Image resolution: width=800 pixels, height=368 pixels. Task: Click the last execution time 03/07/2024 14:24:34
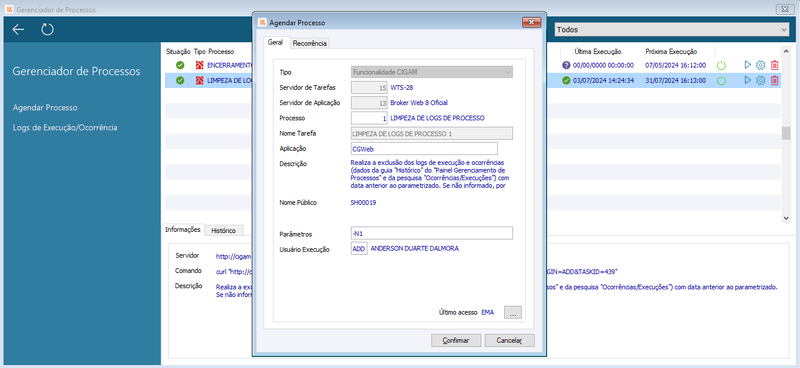point(603,81)
